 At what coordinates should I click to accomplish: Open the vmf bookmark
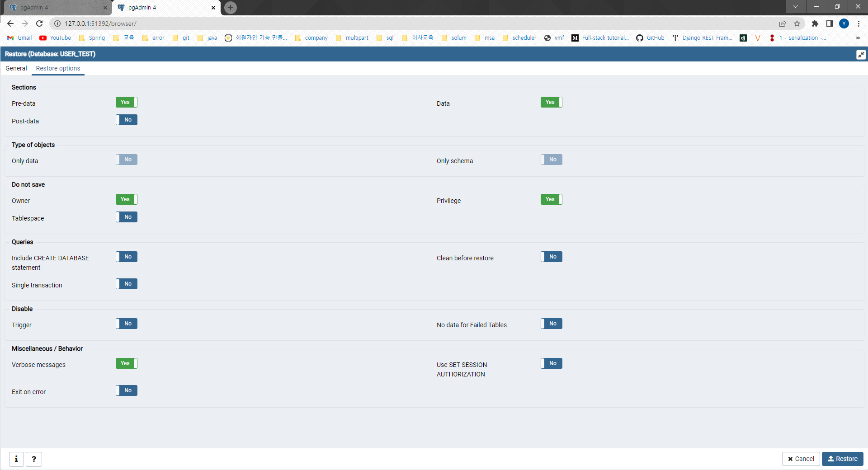[554, 38]
